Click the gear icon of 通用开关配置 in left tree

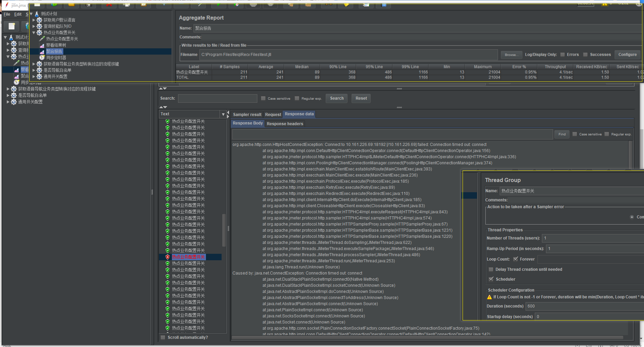14,102
